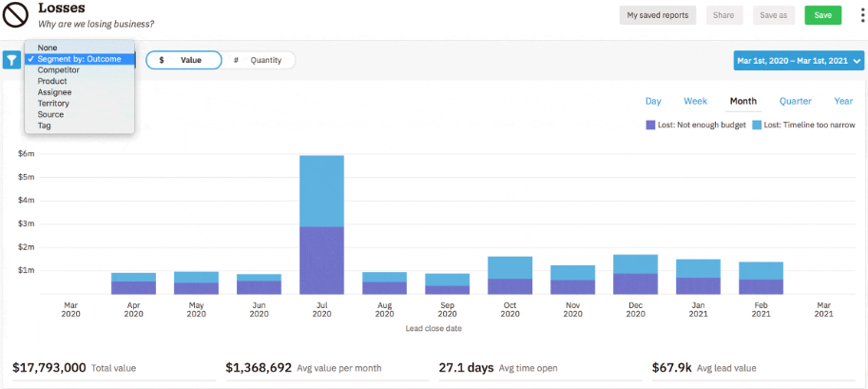Open the three-dot more options menu
This screenshot has height=389, width=868.
[860, 14]
